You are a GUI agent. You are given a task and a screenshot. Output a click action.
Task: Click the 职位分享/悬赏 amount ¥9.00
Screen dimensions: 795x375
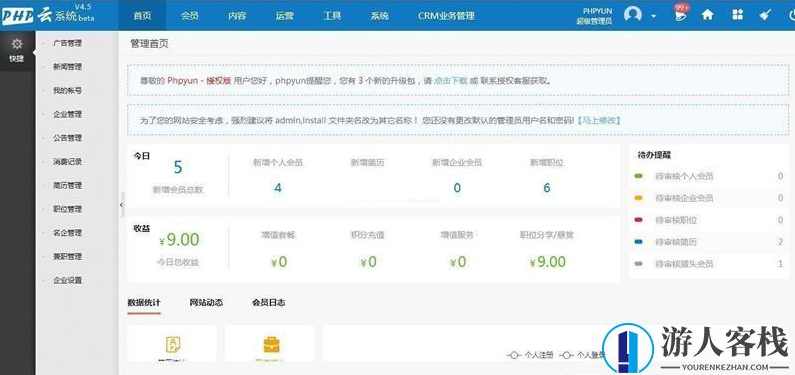coord(548,261)
